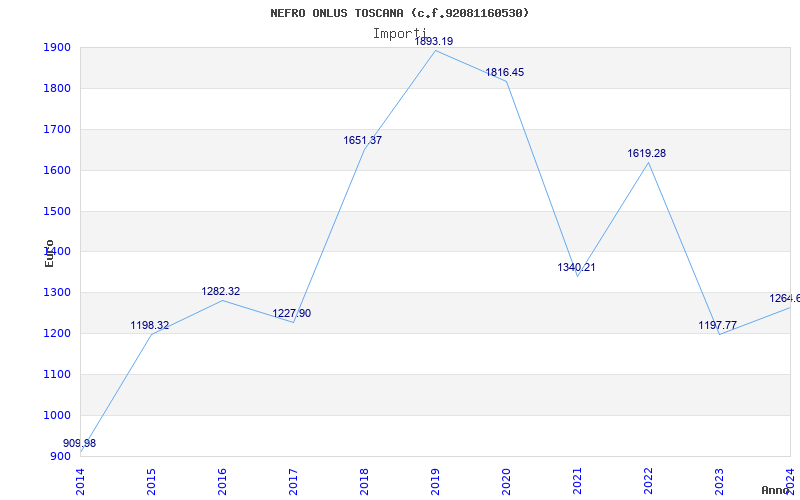Click the peak value 1893.19

tap(433, 41)
